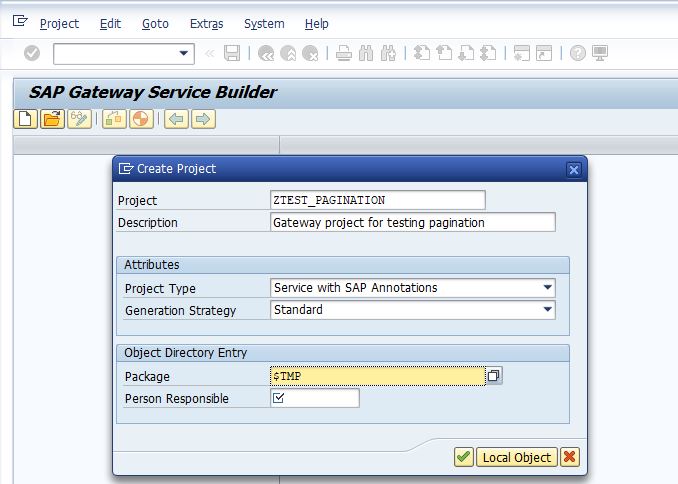
Task: Cancel dialog with red X button
Action: coord(569,457)
